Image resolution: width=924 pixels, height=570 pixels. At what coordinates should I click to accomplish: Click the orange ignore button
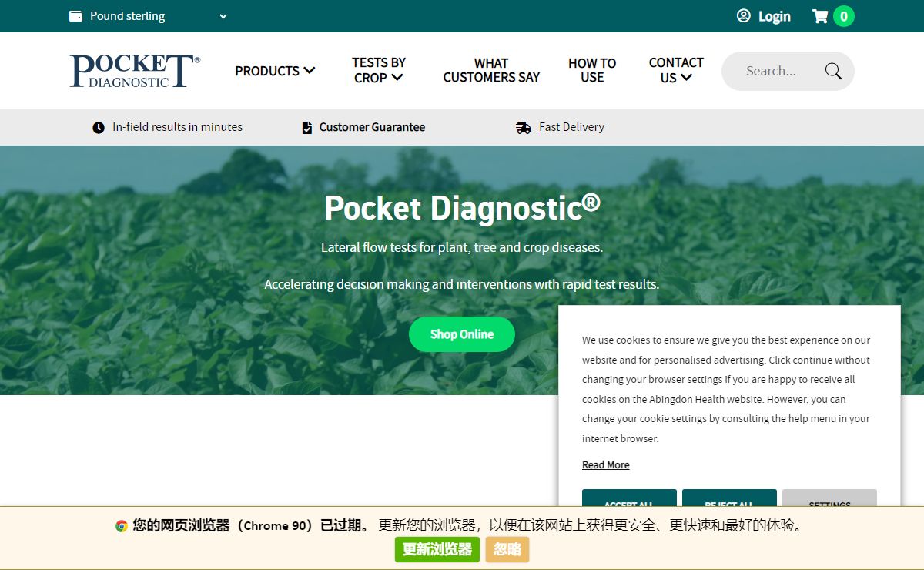507,549
